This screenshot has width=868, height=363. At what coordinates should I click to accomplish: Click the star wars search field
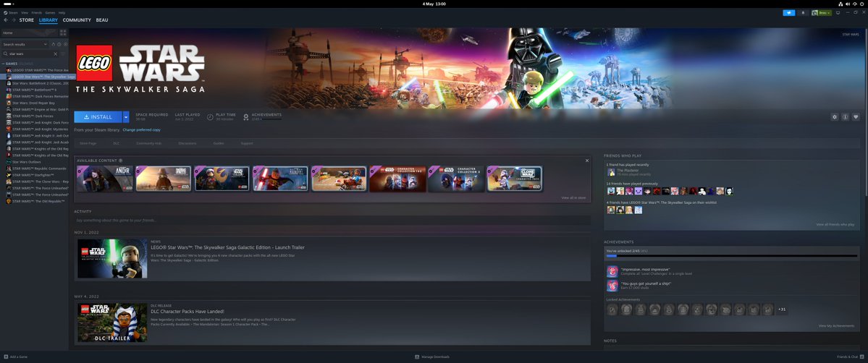pyautogui.click(x=30, y=54)
